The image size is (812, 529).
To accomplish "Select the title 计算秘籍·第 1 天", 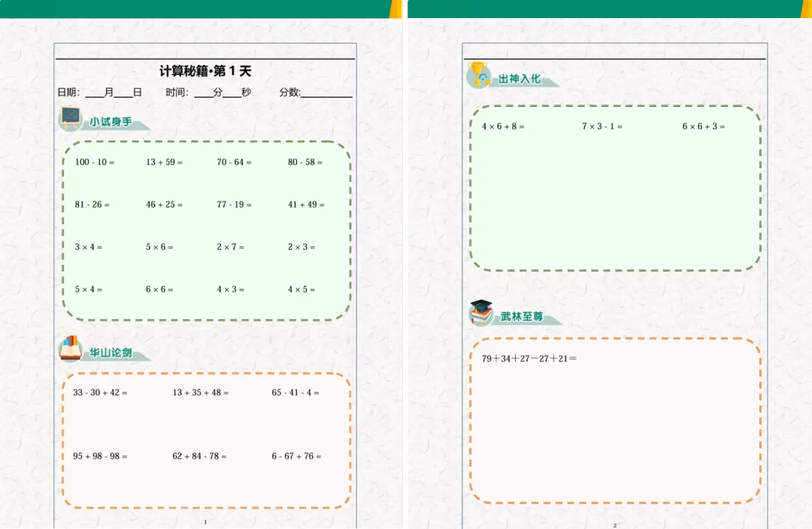I will 205,71.
